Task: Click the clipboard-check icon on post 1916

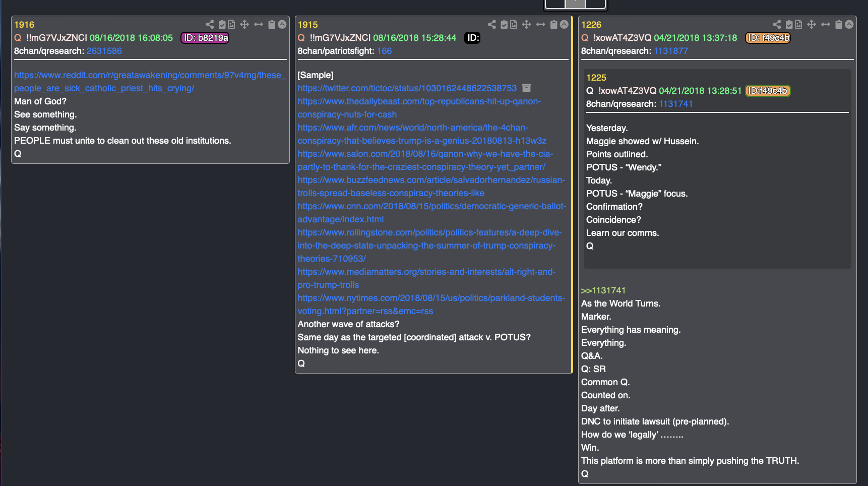Action: (222, 24)
